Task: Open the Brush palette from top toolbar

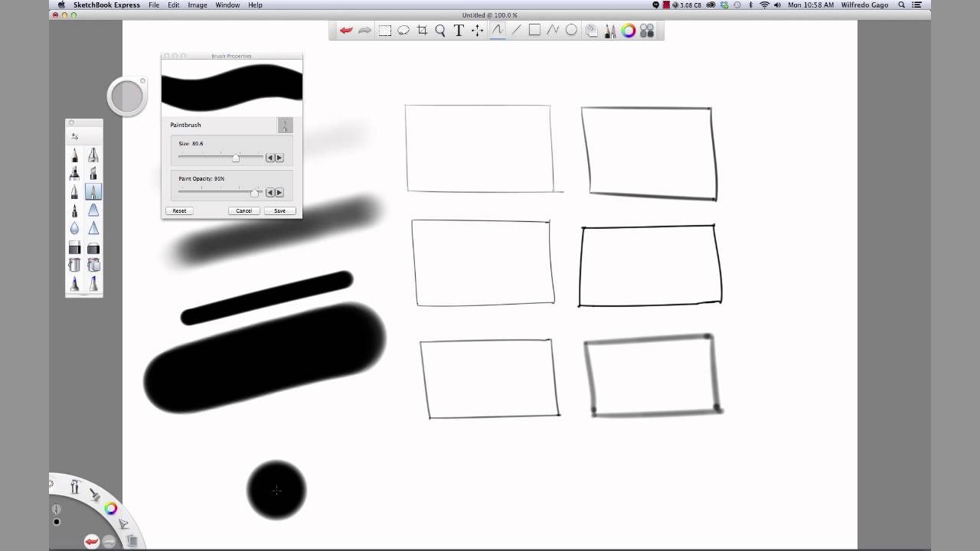Action: (610, 31)
